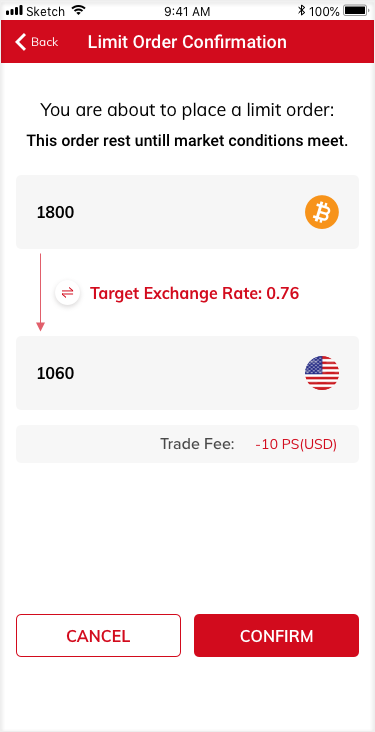Screen dimensions: 375x732
Task: Click the Bitcoin currency icon
Action: tap(322, 212)
